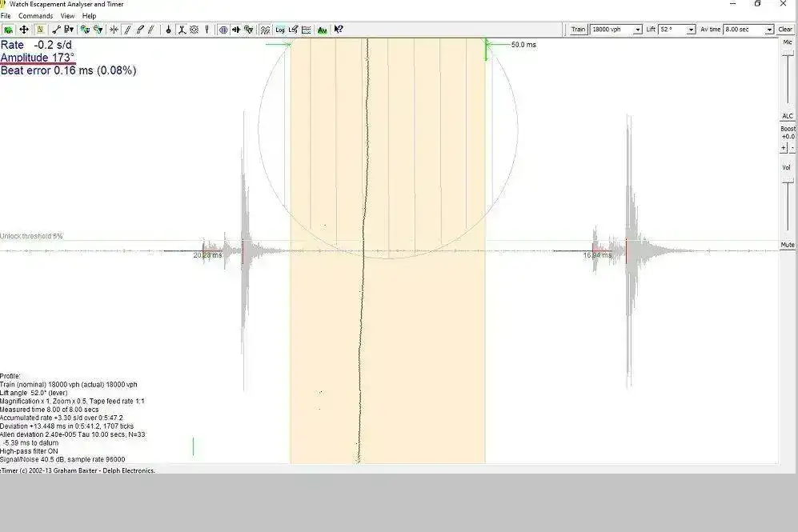This screenshot has height=532, width=798.
Task: Click the pendulum icon in toolbar
Action: (x=168, y=30)
